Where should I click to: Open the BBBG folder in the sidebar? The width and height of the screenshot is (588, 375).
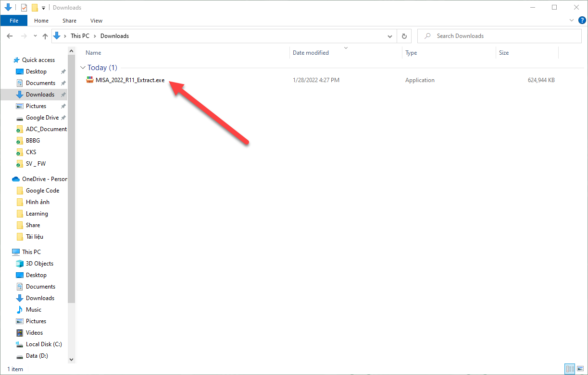tap(33, 141)
